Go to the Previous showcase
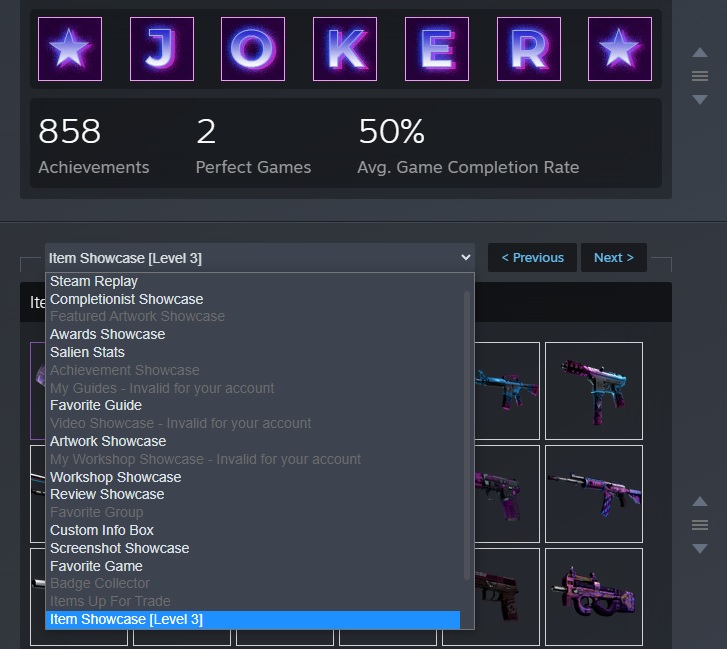The height and width of the screenshot is (649, 727). (532, 257)
